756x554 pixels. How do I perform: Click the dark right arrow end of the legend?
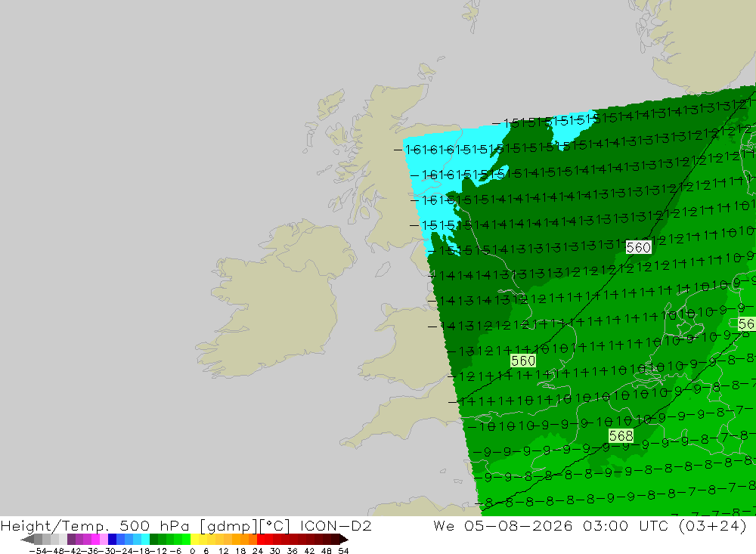click(x=343, y=539)
